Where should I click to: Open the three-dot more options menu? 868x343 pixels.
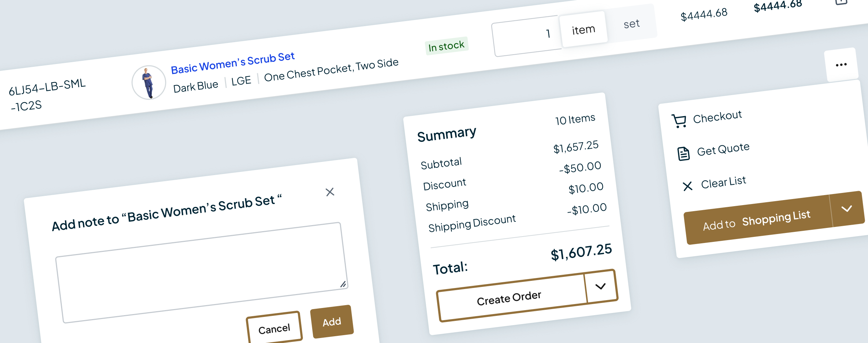coord(841,65)
